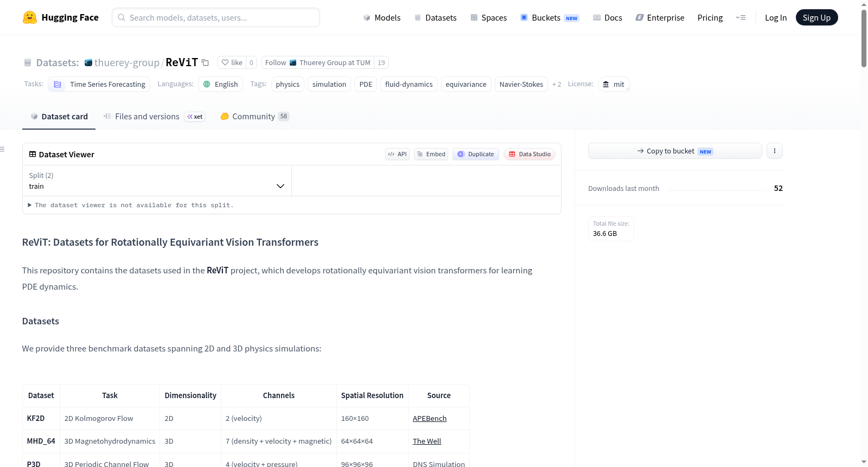Viewport: 868px width, 467px height.
Task: Click the simulation tag
Action: tap(329, 84)
